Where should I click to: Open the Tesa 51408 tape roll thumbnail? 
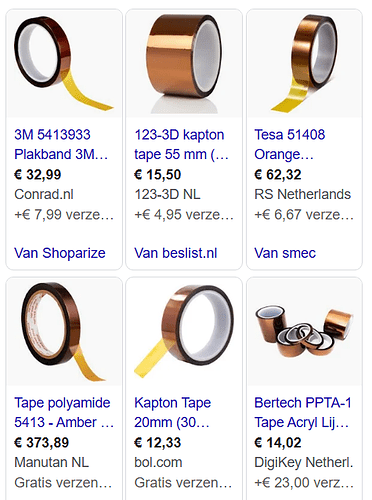point(304,64)
